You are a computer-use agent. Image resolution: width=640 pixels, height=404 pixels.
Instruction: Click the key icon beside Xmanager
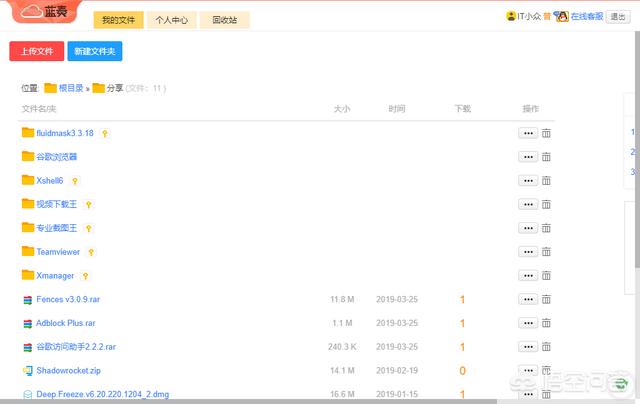tap(85, 276)
